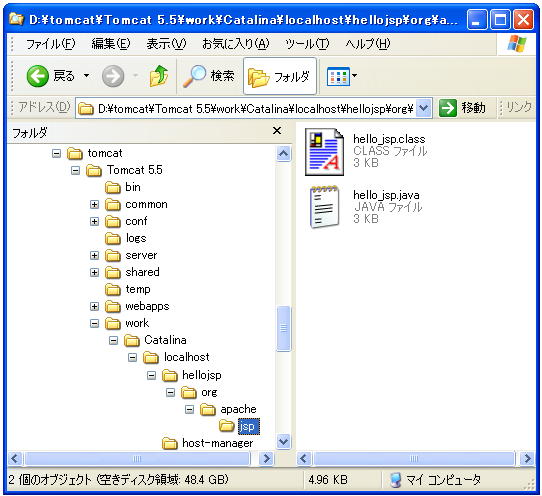The height and width of the screenshot is (496, 542).
Task: Click the hellojsp folder icon
Action: 170,375
